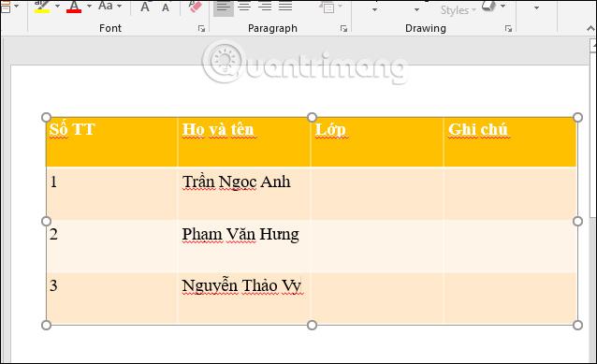597x364 pixels.
Task: Click the 'Lớp' header cell
Action: point(377,142)
